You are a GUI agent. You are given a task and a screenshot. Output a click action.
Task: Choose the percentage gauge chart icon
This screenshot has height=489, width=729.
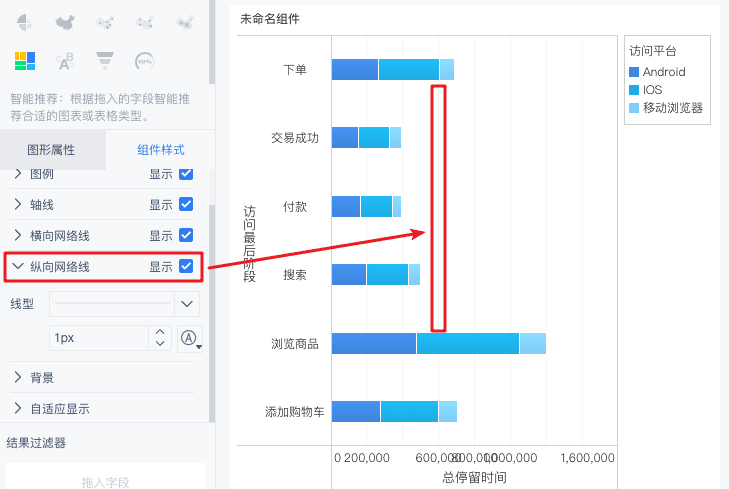[145, 61]
